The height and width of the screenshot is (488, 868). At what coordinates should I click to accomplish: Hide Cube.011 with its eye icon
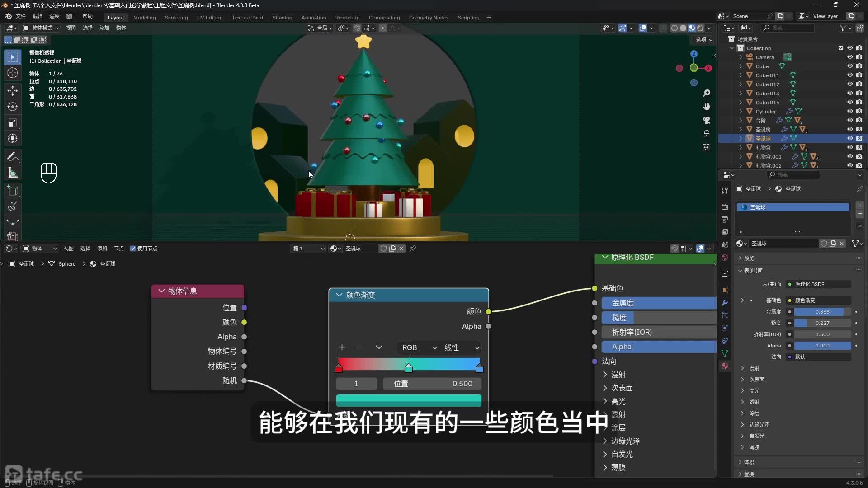[x=850, y=75]
